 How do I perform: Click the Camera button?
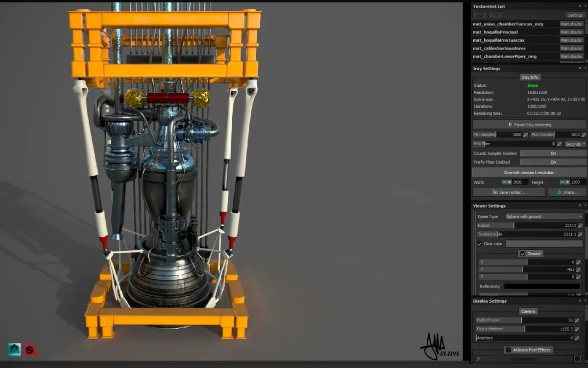(528, 311)
